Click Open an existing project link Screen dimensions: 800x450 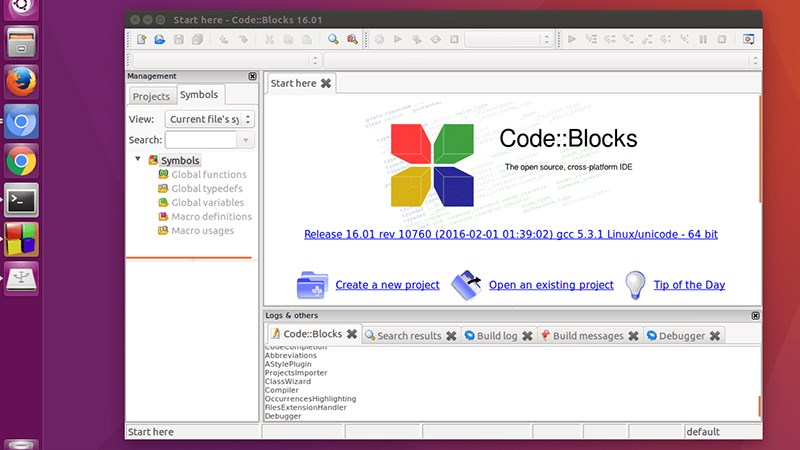coord(551,285)
